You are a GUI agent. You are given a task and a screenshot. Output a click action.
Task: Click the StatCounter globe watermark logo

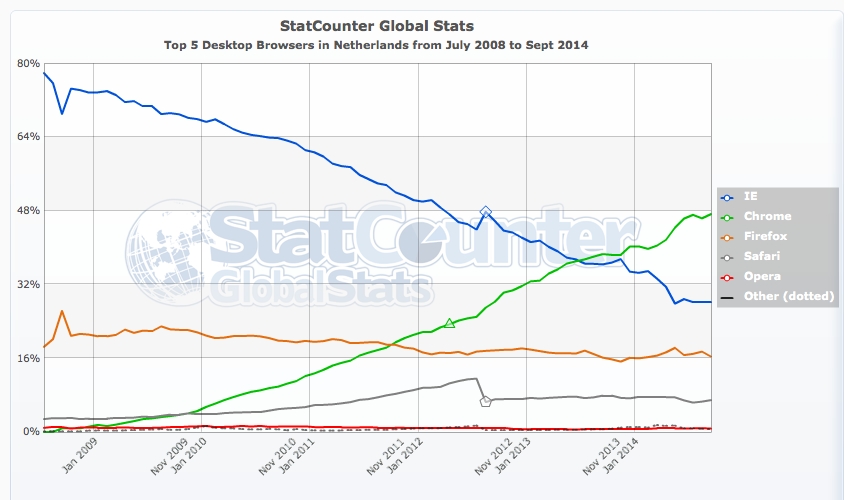pyautogui.click(x=165, y=251)
